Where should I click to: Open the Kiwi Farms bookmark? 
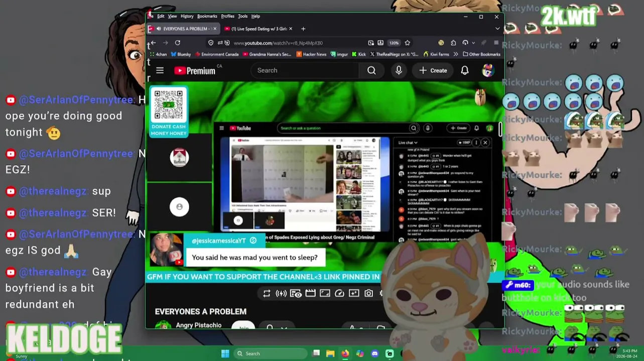pos(436,54)
